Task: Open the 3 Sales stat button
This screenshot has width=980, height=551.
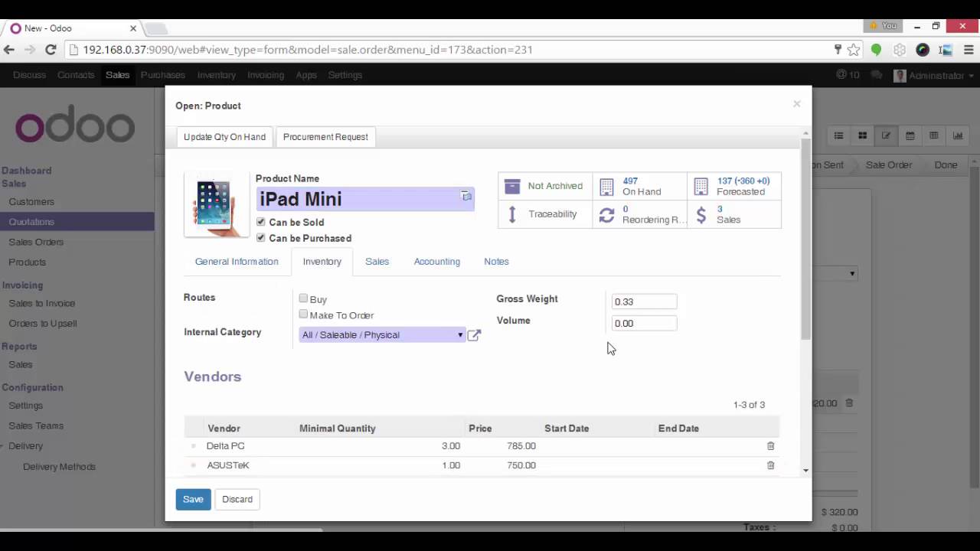Action: coord(733,214)
